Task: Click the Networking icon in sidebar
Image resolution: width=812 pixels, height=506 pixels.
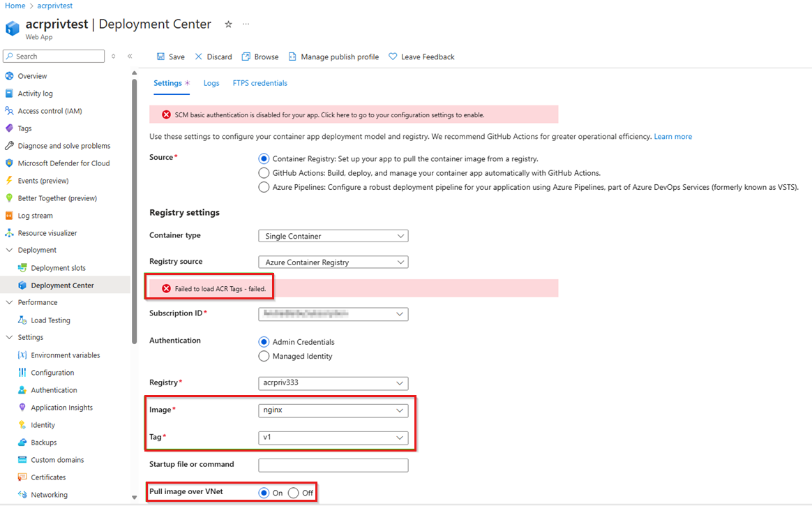Action: pos(22,495)
